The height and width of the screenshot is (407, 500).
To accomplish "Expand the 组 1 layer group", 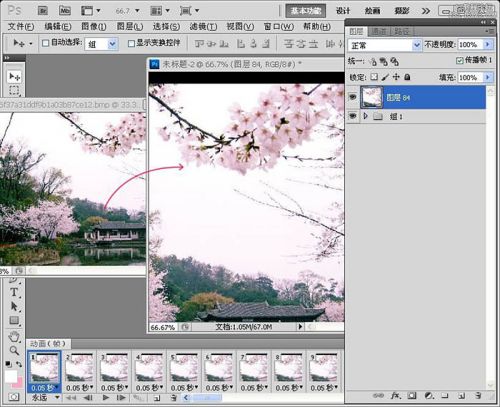I will coord(366,116).
